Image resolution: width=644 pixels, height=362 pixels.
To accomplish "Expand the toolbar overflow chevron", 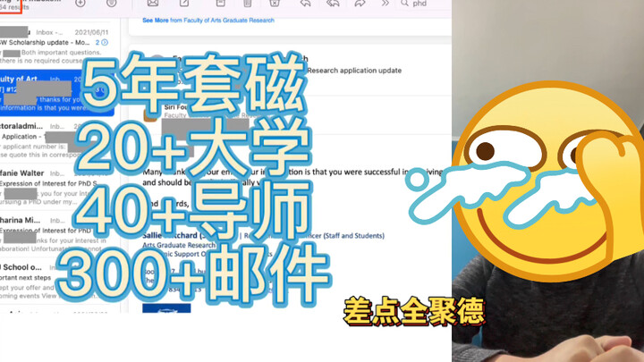I will [x=386, y=5].
